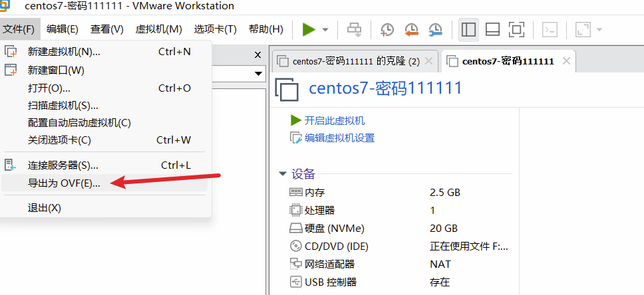Click the network icon beside 网络适配器

pyautogui.click(x=295, y=264)
